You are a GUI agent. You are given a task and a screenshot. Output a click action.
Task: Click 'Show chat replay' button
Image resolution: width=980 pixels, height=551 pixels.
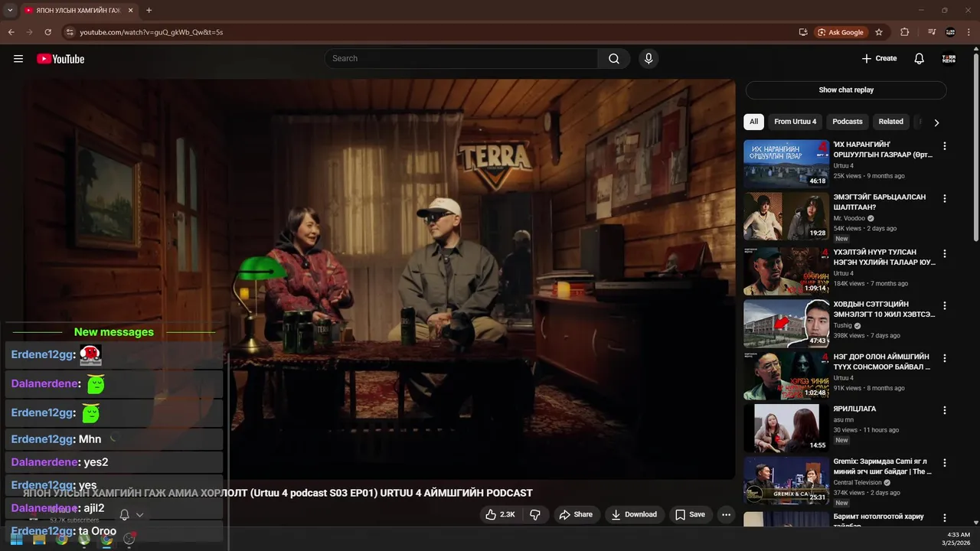click(846, 90)
